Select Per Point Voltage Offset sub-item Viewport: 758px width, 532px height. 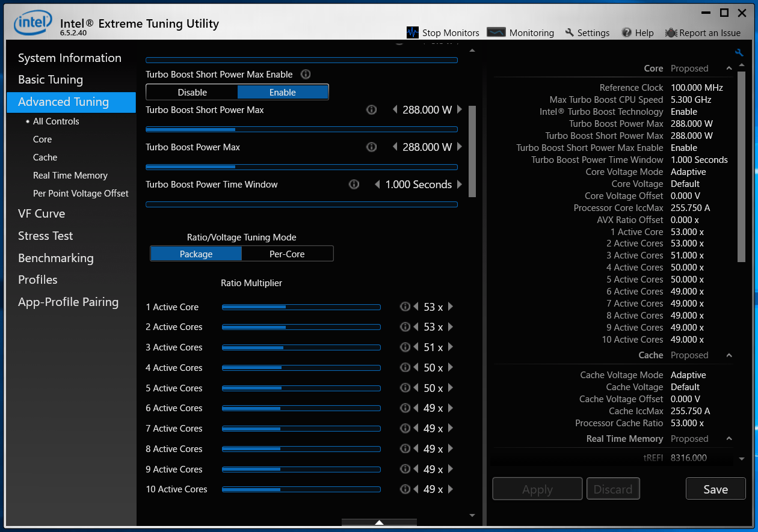81,194
